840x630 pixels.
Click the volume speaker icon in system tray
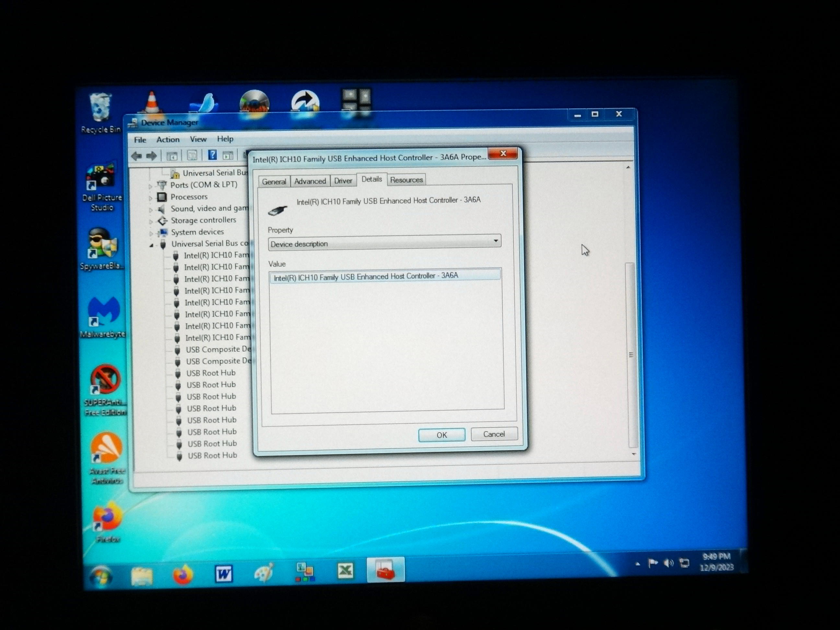[668, 563]
